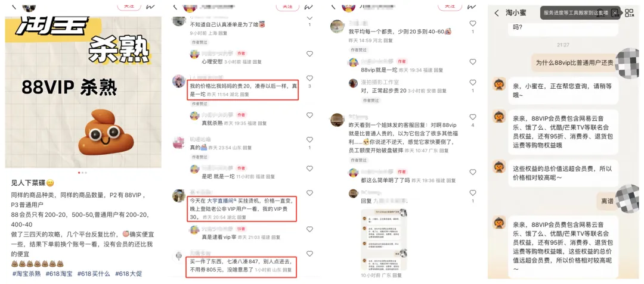Reply to 真就杀熟 comment from 福建
The image size is (644, 284).
(x=262, y=123)
